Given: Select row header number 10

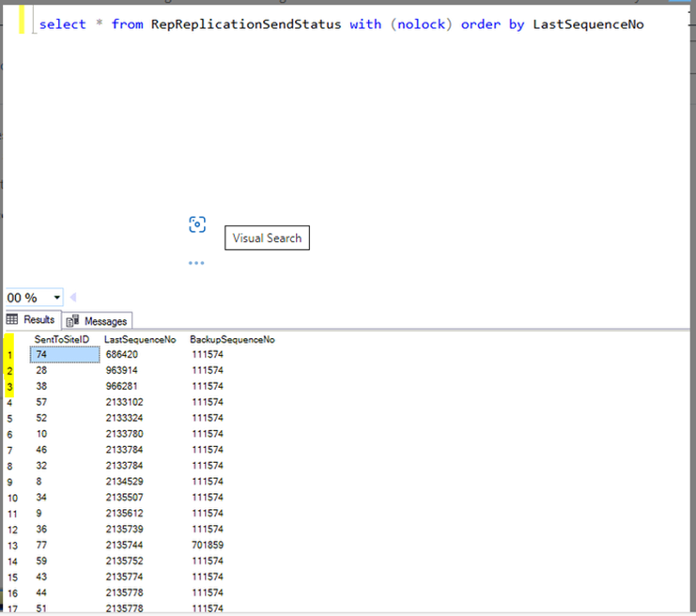Looking at the screenshot, I should coord(12,498).
